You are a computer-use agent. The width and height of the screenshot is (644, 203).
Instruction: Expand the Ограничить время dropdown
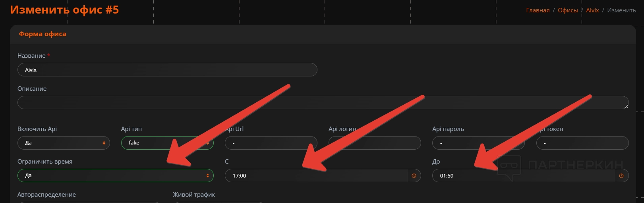115,176
